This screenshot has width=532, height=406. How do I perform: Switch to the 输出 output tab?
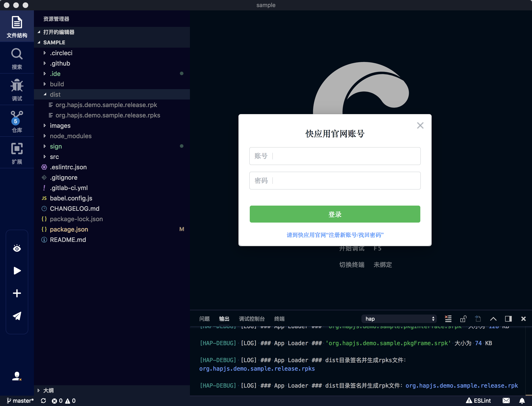[224, 319]
